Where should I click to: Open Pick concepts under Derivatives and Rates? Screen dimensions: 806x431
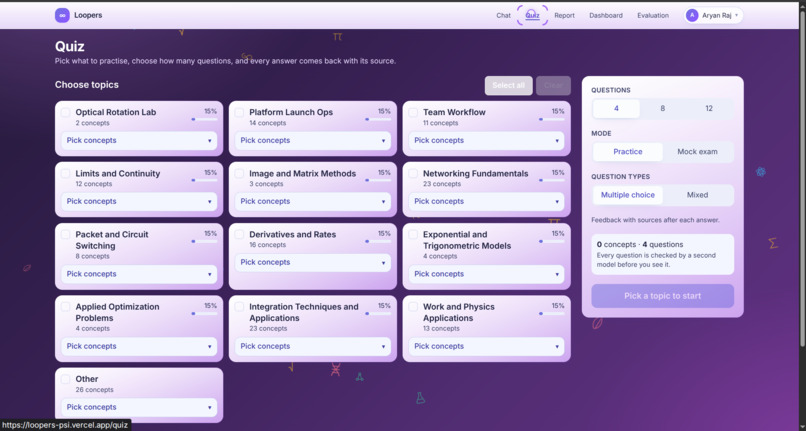pos(313,262)
